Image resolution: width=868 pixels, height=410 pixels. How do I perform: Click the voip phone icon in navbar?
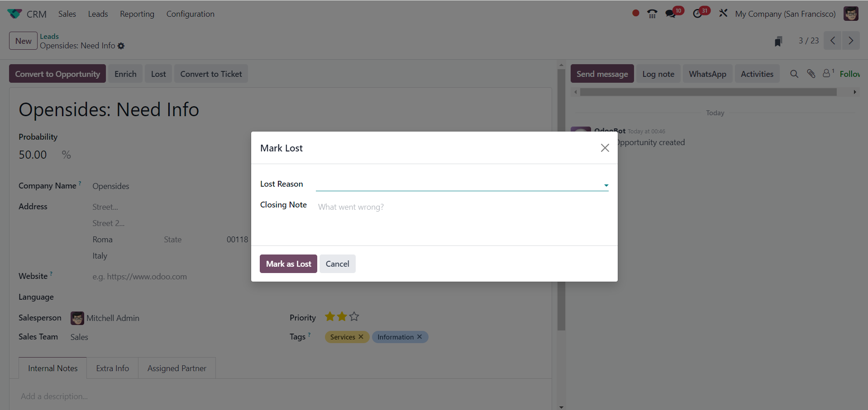tap(652, 14)
